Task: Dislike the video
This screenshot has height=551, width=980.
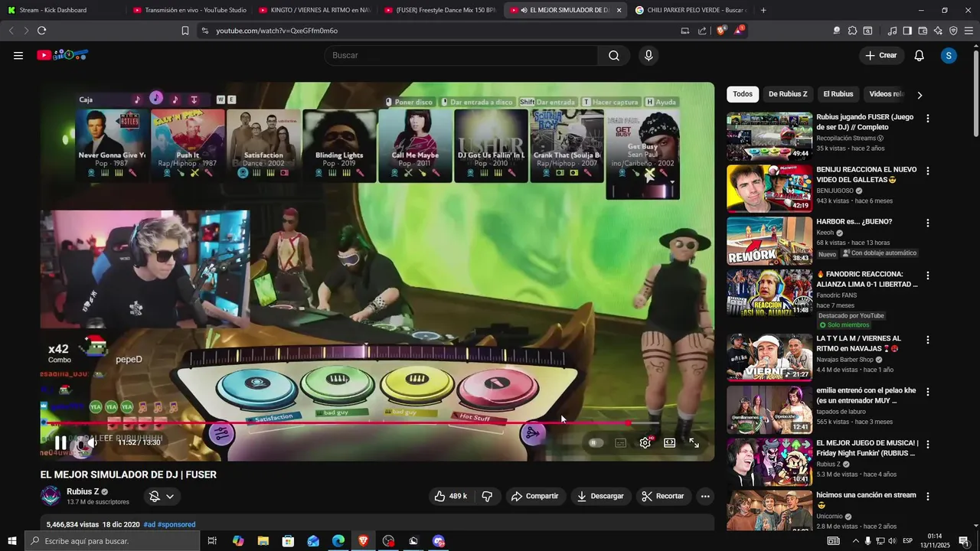Action: [x=487, y=496]
